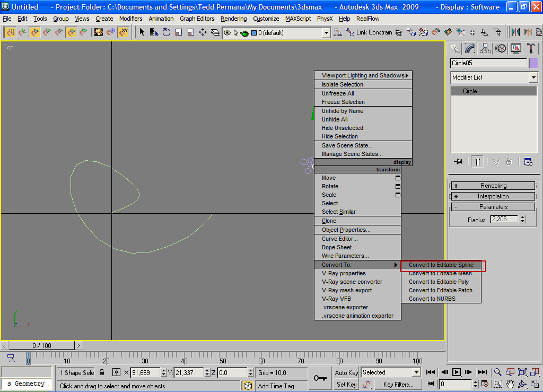Open the layer dropdown showing 0 (default)

click(326, 33)
